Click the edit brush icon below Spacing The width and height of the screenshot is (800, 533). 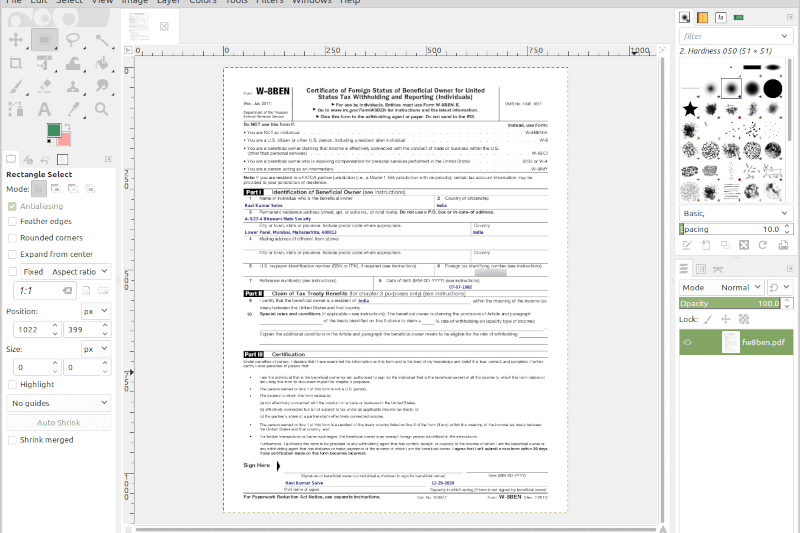tap(687, 245)
